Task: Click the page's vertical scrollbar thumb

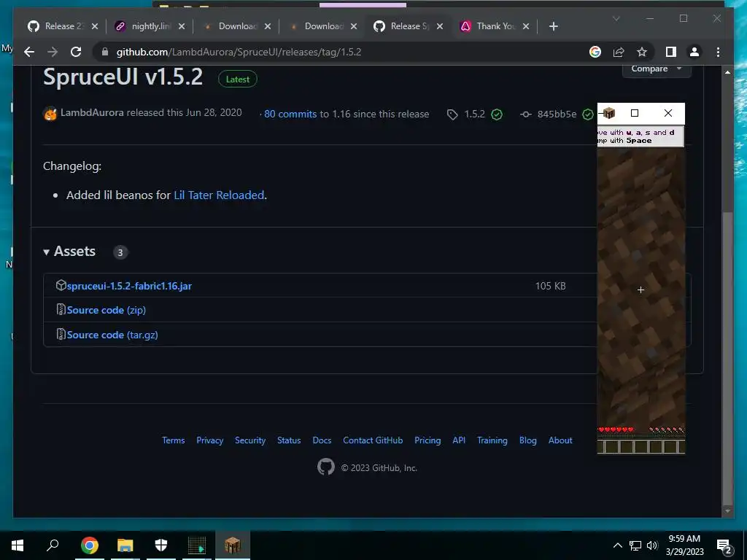Action: point(727,357)
